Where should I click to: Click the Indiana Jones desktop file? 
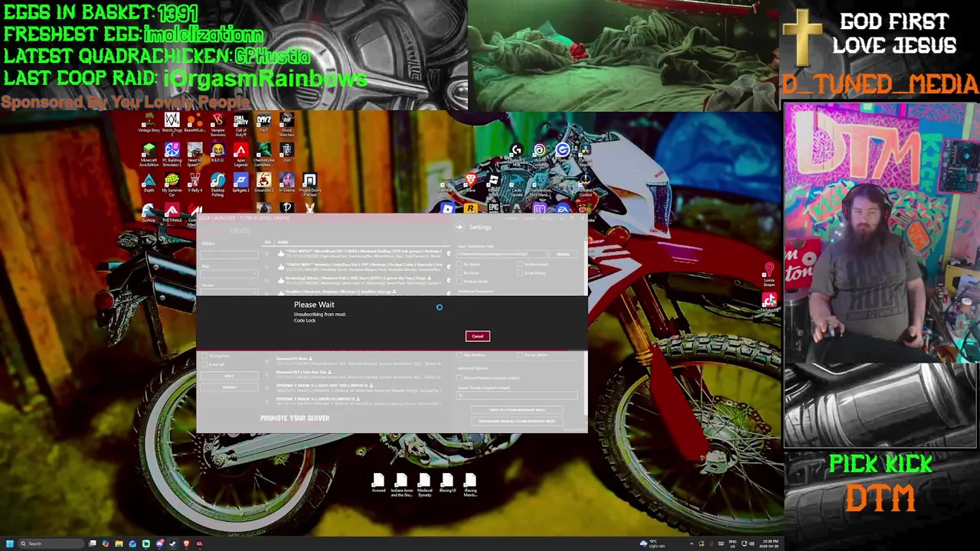pyautogui.click(x=401, y=485)
